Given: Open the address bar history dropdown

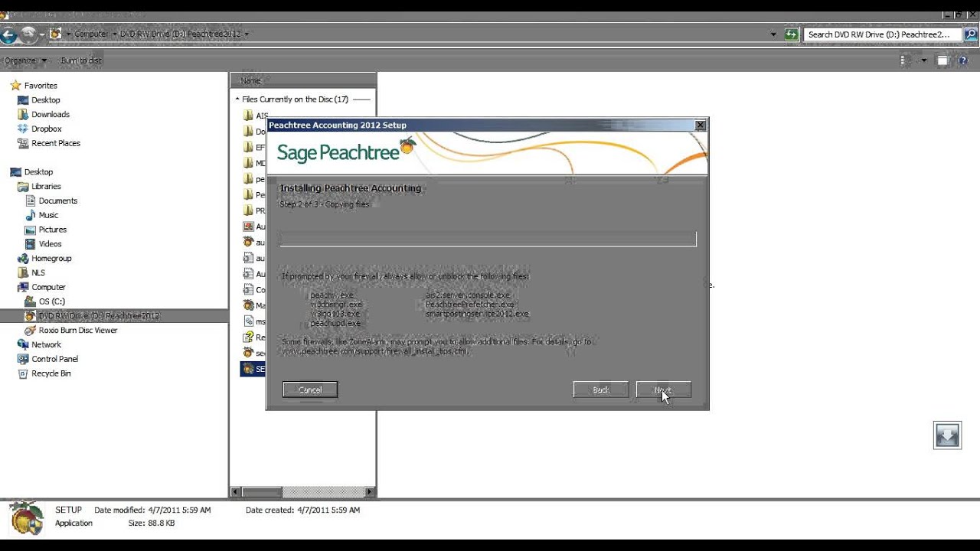Looking at the screenshot, I should pyautogui.click(x=773, y=34).
